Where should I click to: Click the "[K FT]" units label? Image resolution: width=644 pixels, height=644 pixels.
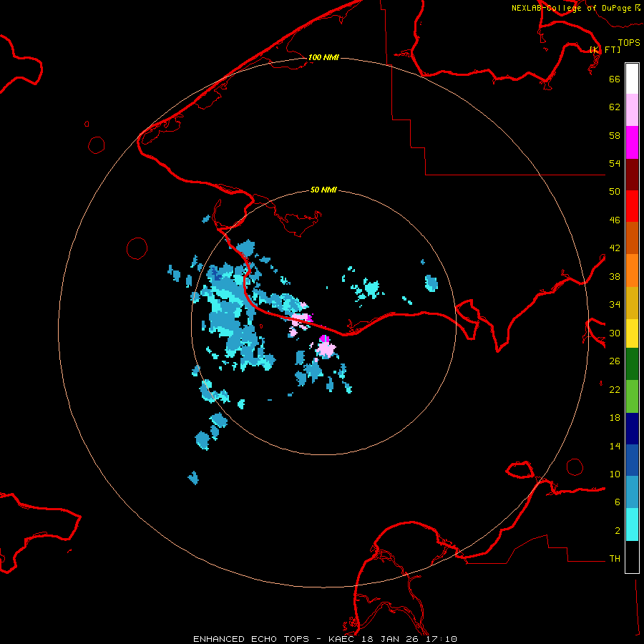[x=605, y=49]
